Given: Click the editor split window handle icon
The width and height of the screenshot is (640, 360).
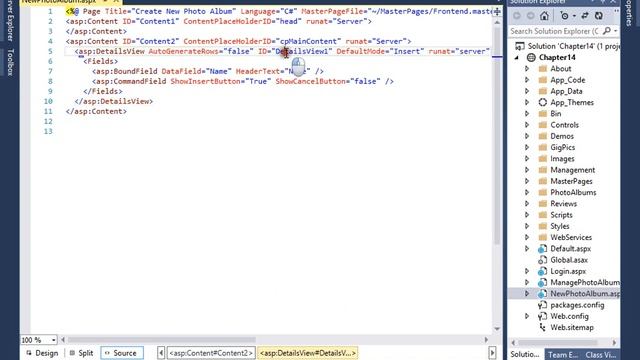Looking at the screenshot, I should pos(497,11).
